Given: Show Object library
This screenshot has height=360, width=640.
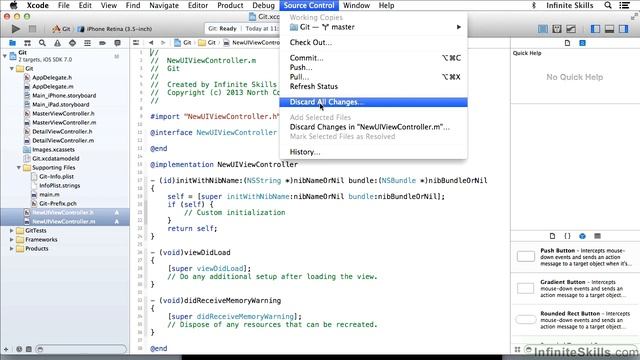Looking at the screenshot, I should 582,236.
